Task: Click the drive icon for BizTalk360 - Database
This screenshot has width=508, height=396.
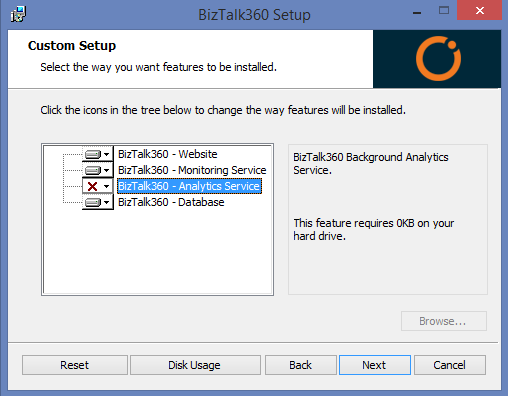Action: coord(93,202)
